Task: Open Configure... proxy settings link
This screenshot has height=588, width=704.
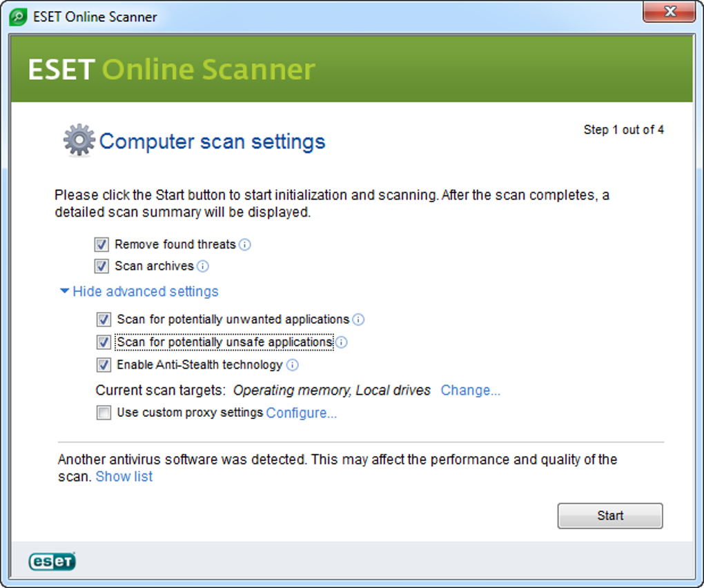Action: pos(301,413)
